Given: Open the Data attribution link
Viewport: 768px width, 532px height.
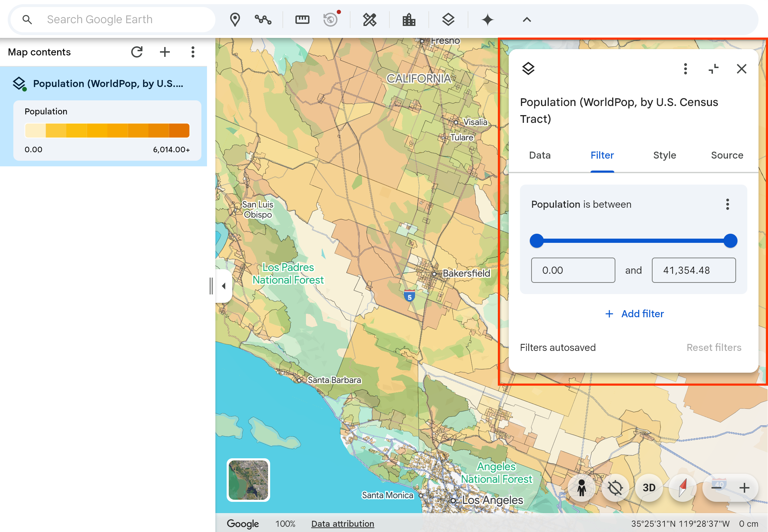Looking at the screenshot, I should 342,524.
